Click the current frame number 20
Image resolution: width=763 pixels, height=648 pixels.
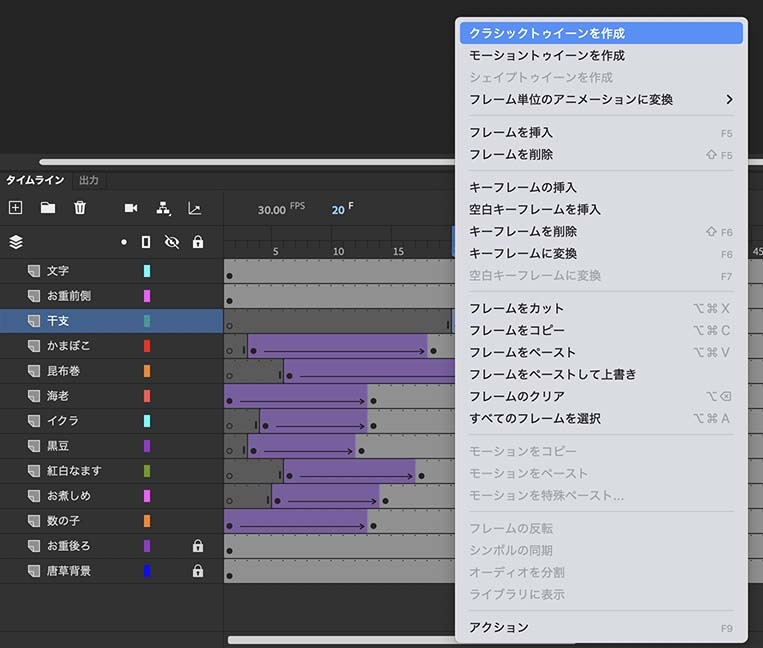click(x=338, y=210)
